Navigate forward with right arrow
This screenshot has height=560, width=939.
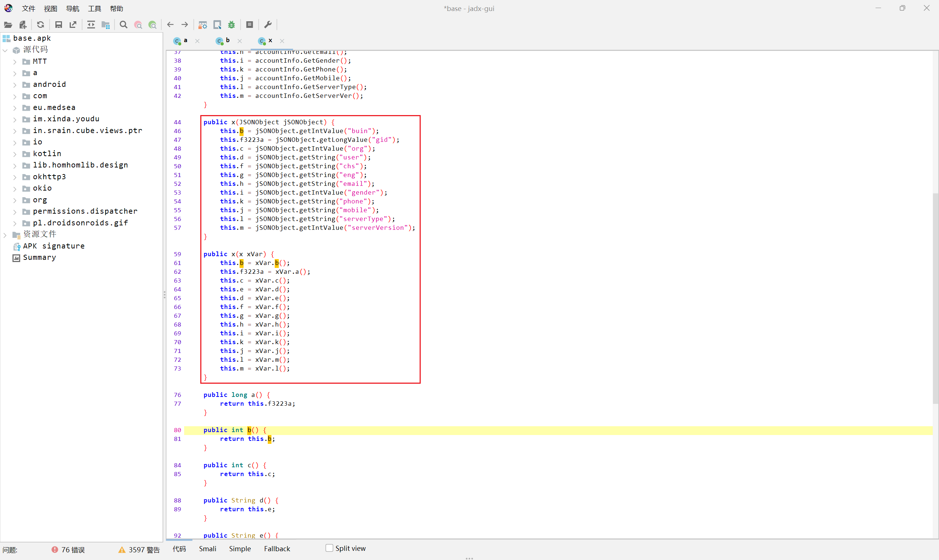184,25
